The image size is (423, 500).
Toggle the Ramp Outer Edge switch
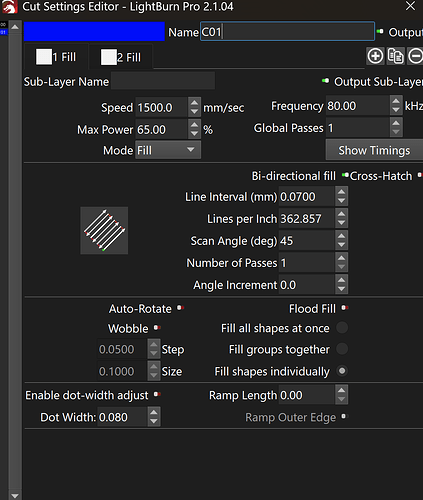click(x=344, y=416)
